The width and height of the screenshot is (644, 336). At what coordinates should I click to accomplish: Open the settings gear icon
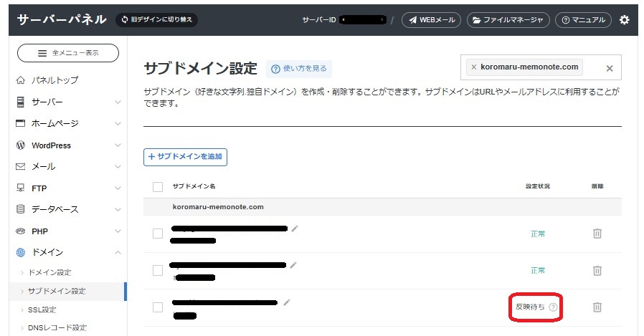point(624,20)
